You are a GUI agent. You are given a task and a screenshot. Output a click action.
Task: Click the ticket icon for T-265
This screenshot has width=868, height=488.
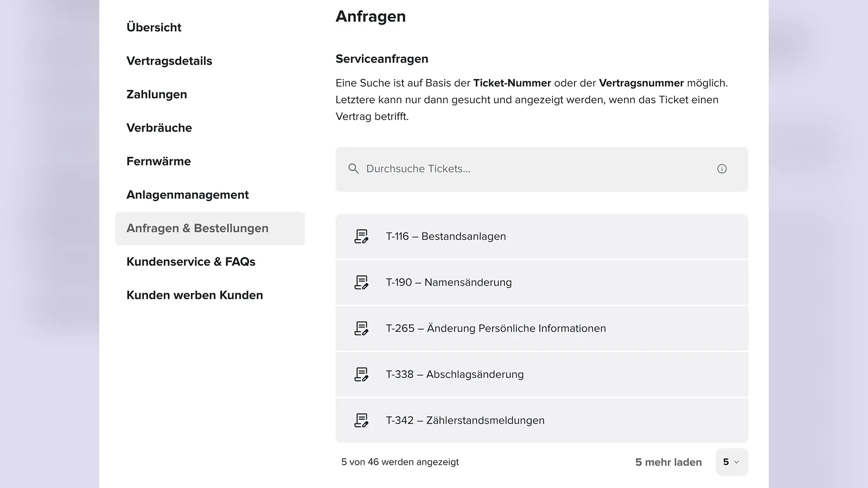[x=361, y=329]
